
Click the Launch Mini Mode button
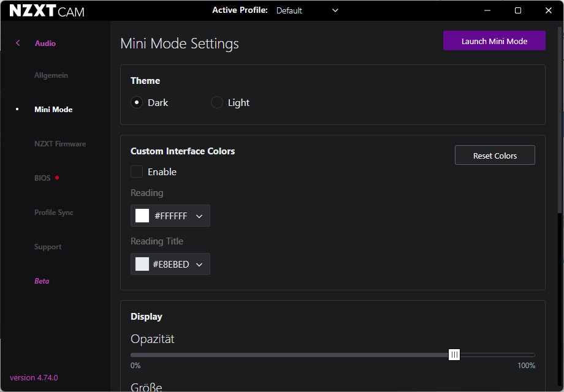pos(494,41)
